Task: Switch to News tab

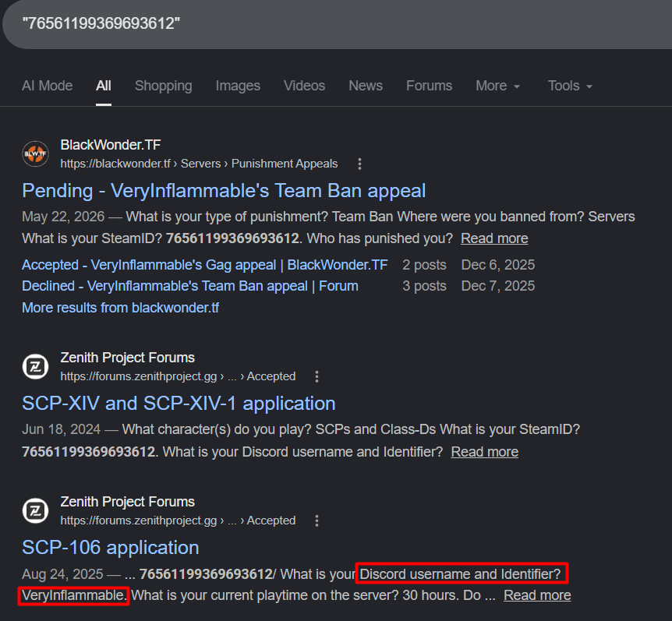Action: (366, 86)
